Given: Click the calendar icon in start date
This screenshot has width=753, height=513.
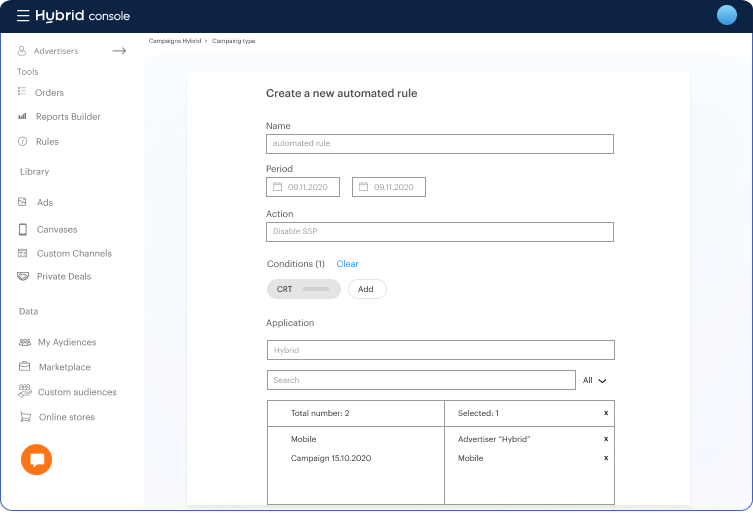Looking at the screenshot, I should tap(278, 186).
